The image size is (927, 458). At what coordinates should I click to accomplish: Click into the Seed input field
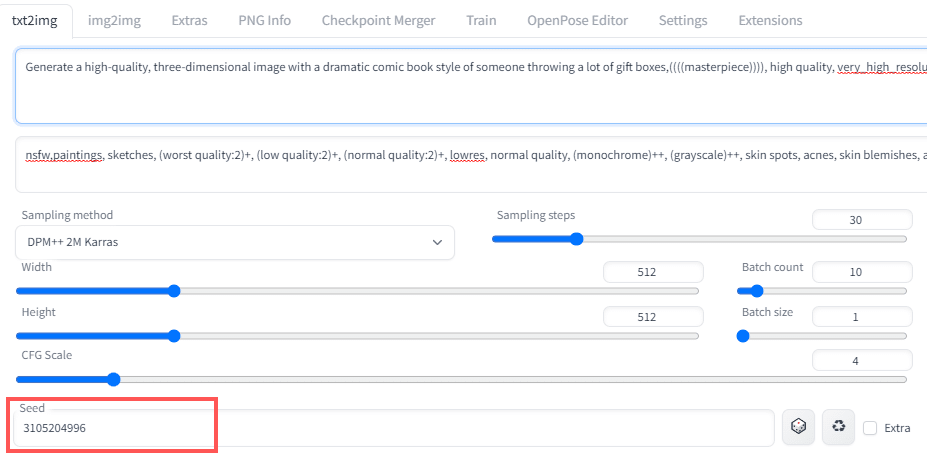click(394, 428)
